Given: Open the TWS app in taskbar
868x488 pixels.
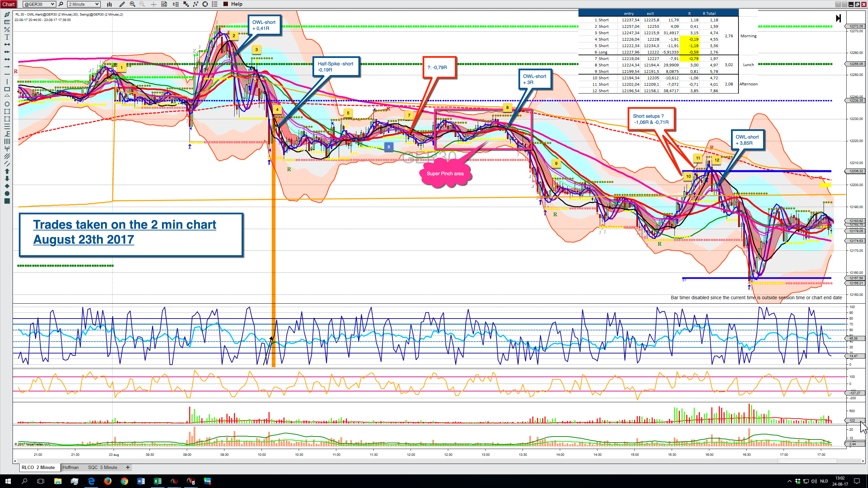Looking at the screenshot, I should 207,481.
